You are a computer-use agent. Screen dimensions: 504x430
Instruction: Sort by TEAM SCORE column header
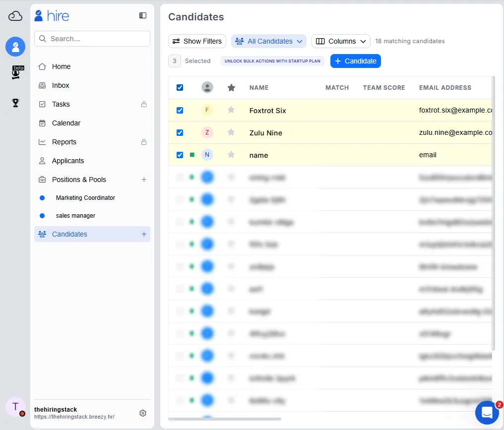pyautogui.click(x=384, y=87)
